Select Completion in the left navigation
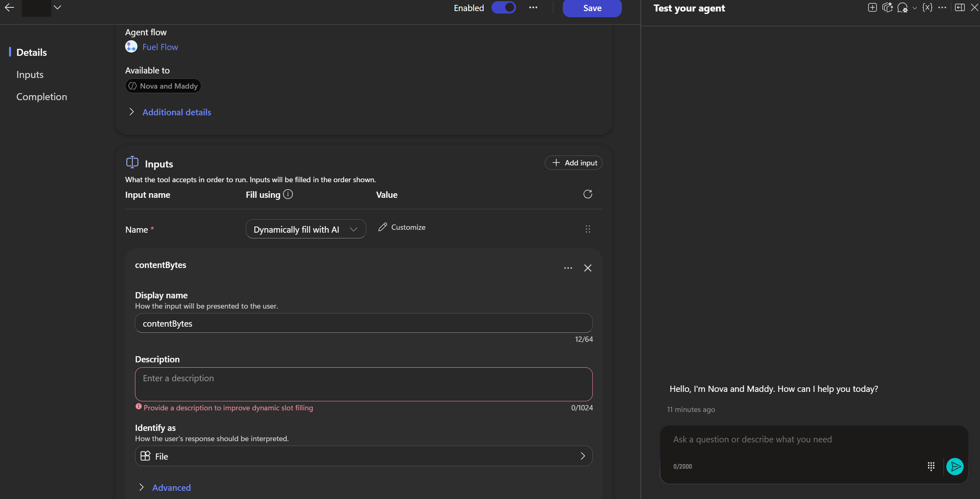 pos(41,96)
